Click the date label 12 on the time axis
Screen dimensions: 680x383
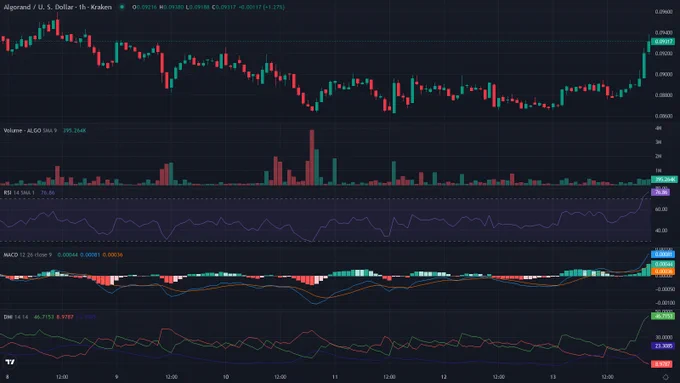pos(444,377)
